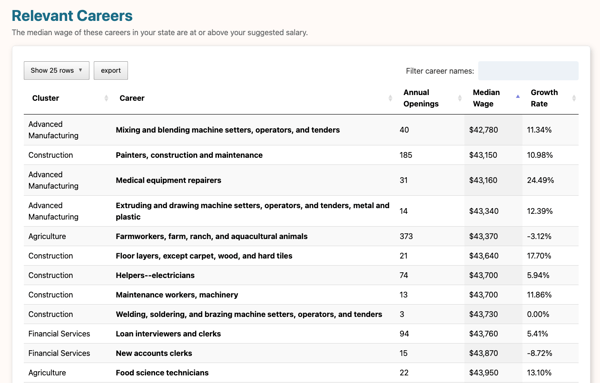
Task: Click Maintenance workers, machinery career
Action: (x=177, y=295)
